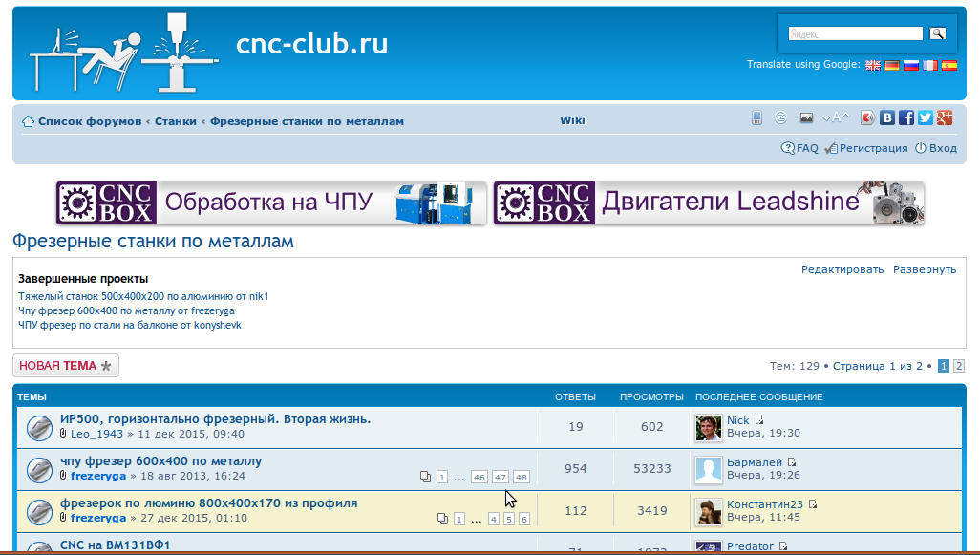Go to page 2 of topics
The height and width of the screenshot is (555, 980).
coord(959,366)
